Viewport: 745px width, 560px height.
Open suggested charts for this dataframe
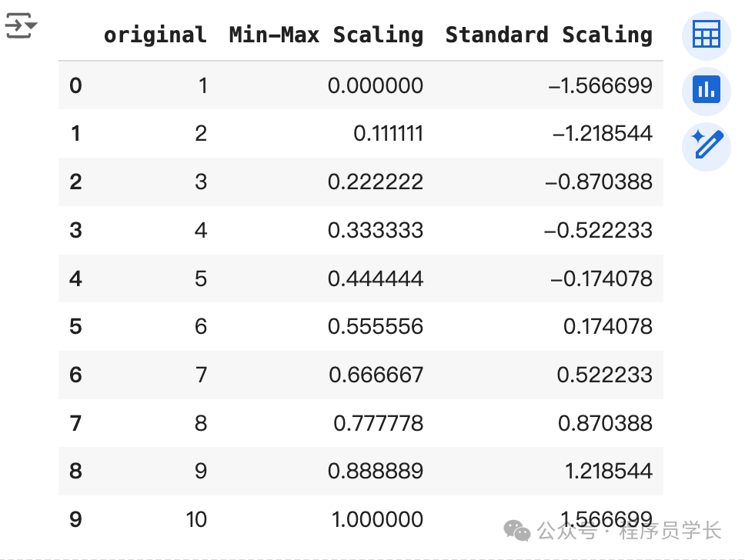(706, 91)
